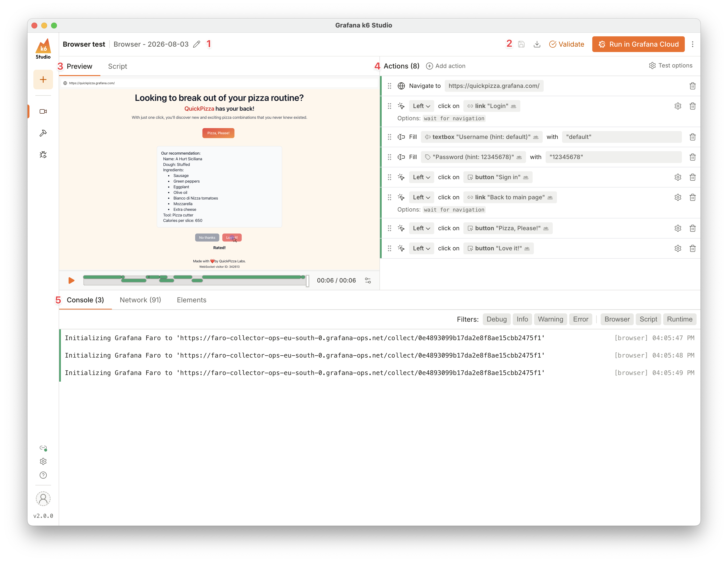
Task: Click the orange plus new-item button
Action: pyautogui.click(x=43, y=79)
